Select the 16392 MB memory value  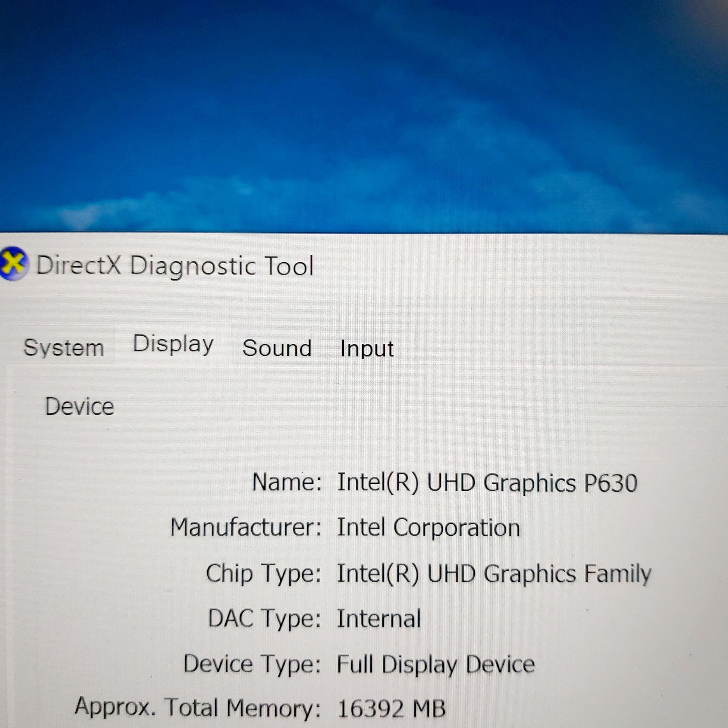(391, 709)
